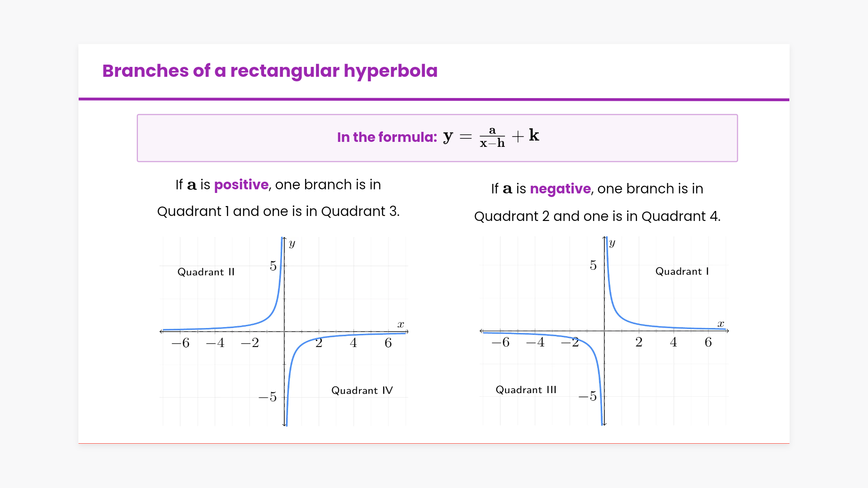Click the text "Quadrant 1 and one is in Quadrant 3."
Image resolution: width=868 pixels, height=488 pixels.
(x=278, y=211)
